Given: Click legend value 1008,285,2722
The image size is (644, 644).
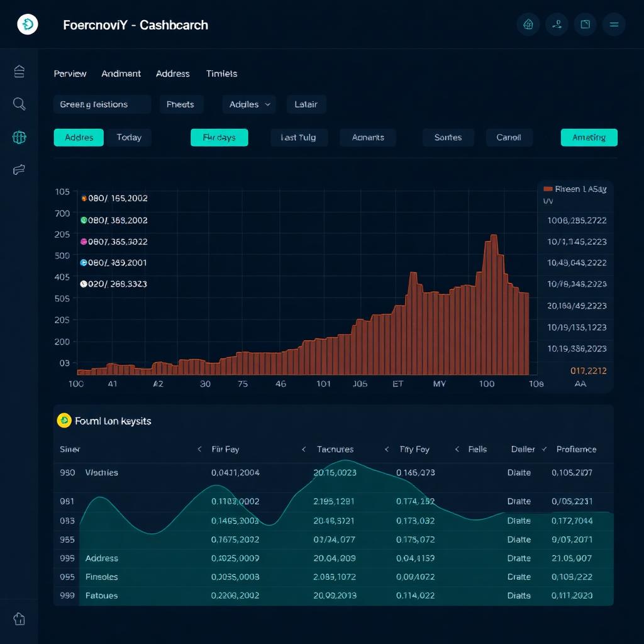Looking at the screenshot, I should 577,221.
